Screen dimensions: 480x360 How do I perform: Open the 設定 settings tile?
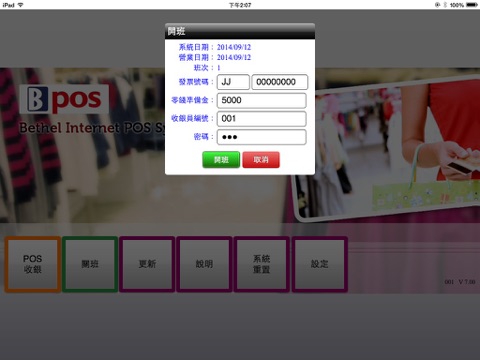click(x=320, y=264)
